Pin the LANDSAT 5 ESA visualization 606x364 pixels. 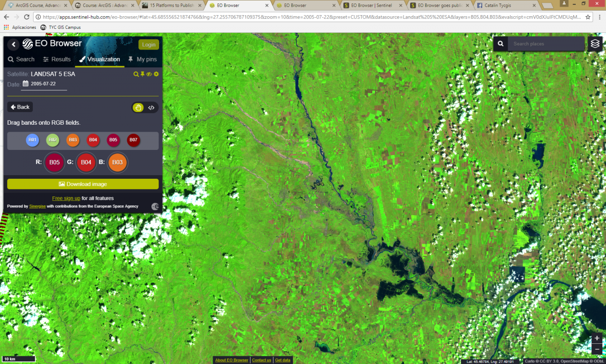pos(142,74)
